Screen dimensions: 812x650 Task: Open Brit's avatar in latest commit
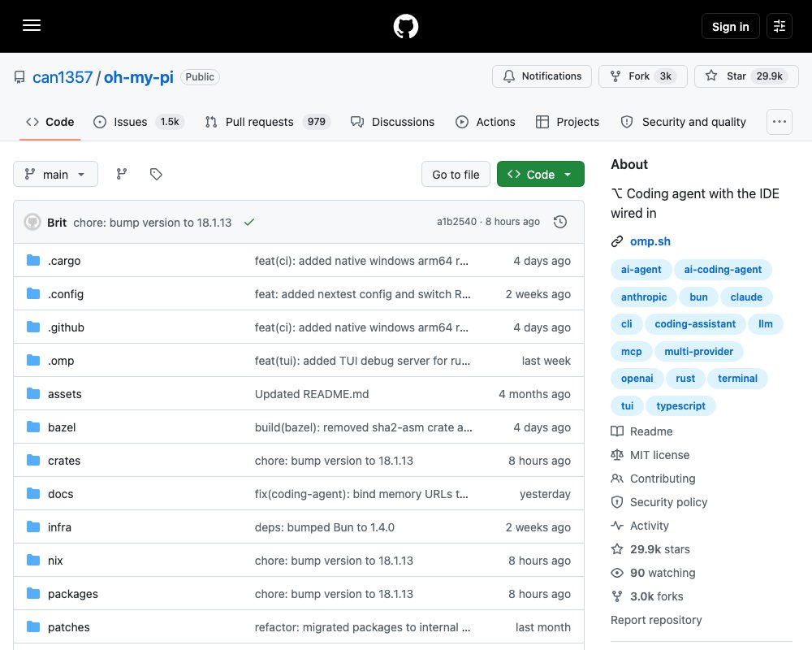pyautogui.click(x=32, y=222)
